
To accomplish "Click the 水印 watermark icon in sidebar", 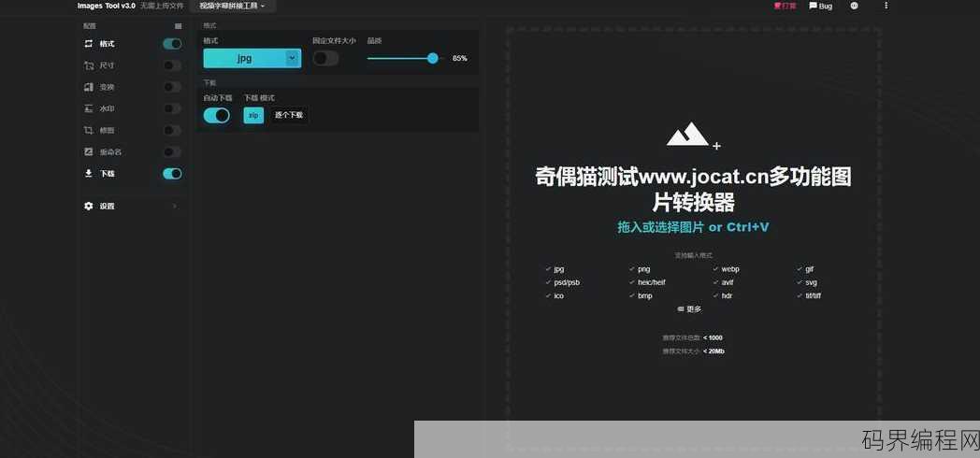I will 88,108.
